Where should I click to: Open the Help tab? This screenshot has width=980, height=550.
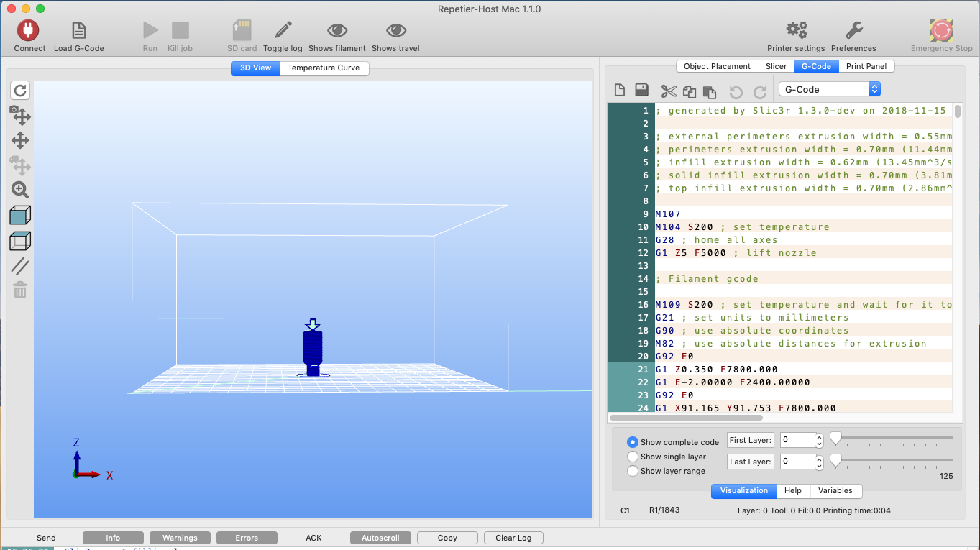(x=793, y=490)
